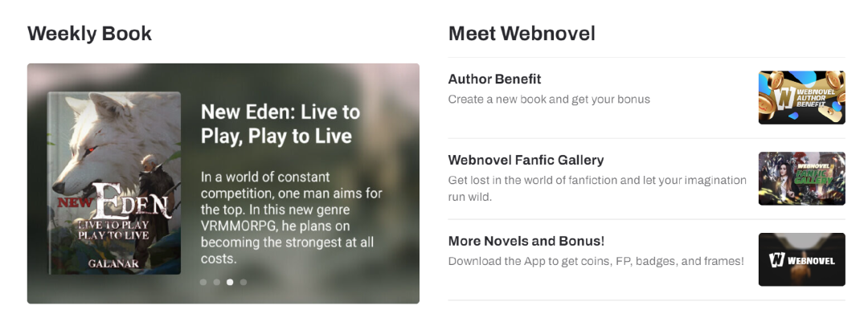Click GALANAR author name on cover
Screen dimensions: 868x326
tap(113, 264)
